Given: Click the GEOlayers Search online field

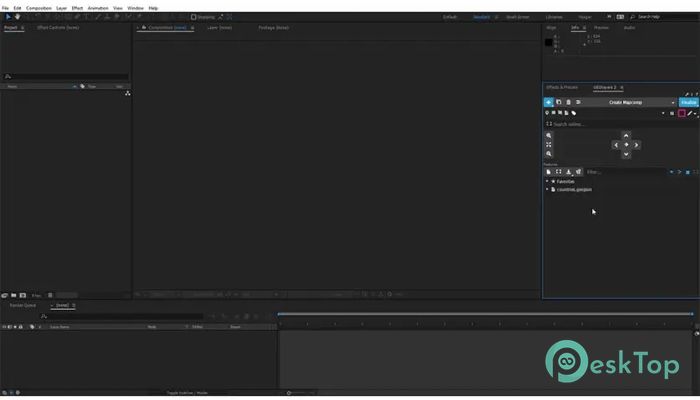Looking at the screenshot, I should point(623,124).
